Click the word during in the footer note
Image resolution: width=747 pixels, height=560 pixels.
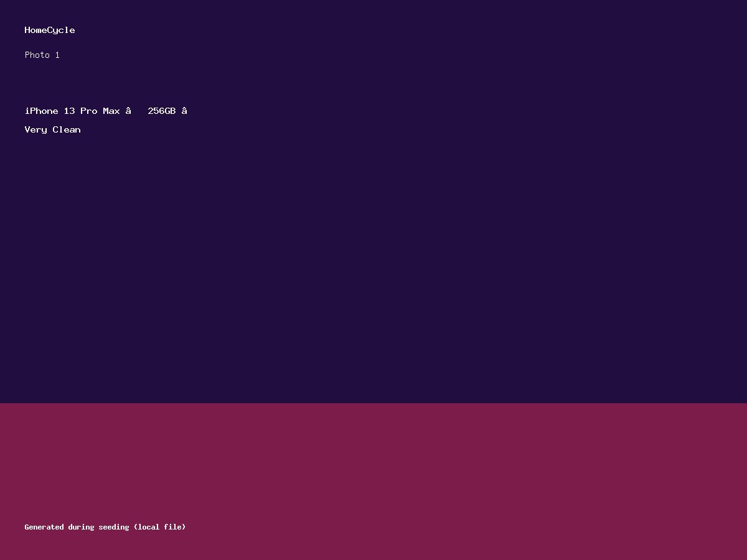pyautogui.click(x=81, y=527)
